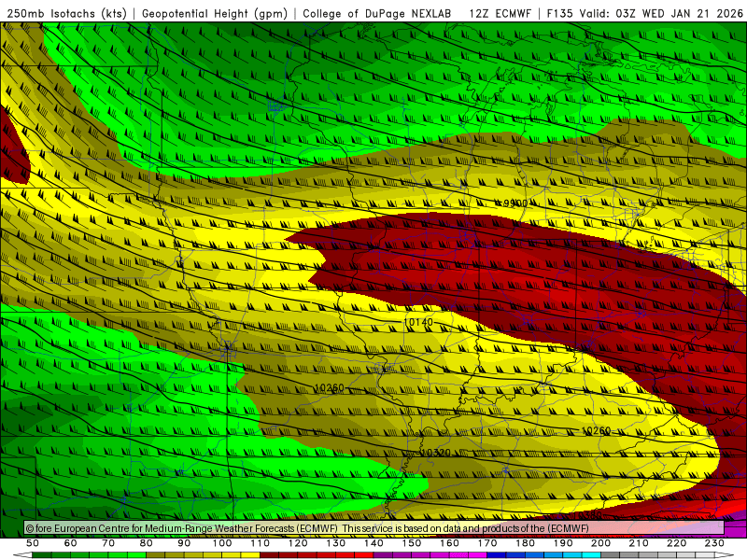The image size is (747, 560).
Task: Click the 150 kts color bar label
Action: click(x=412, y=543)
